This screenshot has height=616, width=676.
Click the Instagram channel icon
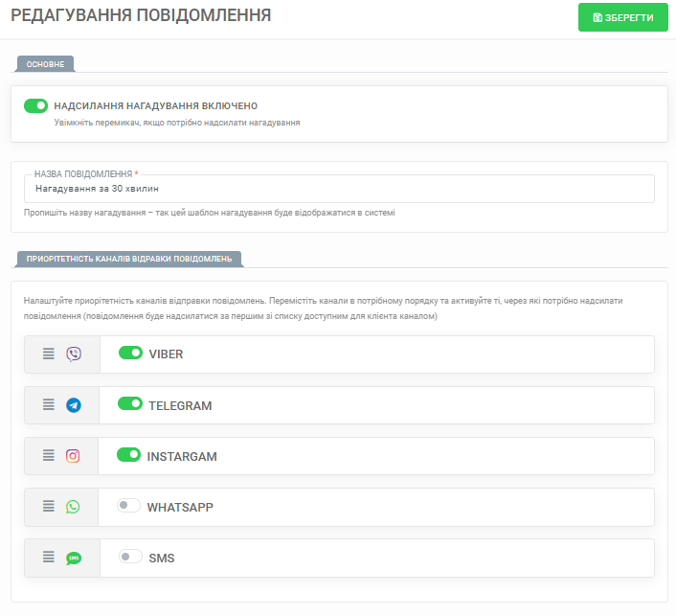(73, 456)
